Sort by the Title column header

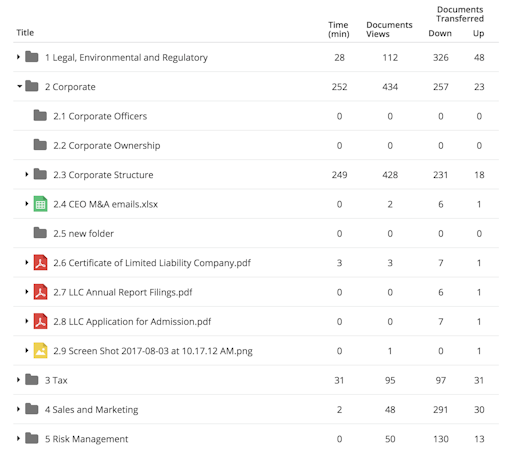25,33
